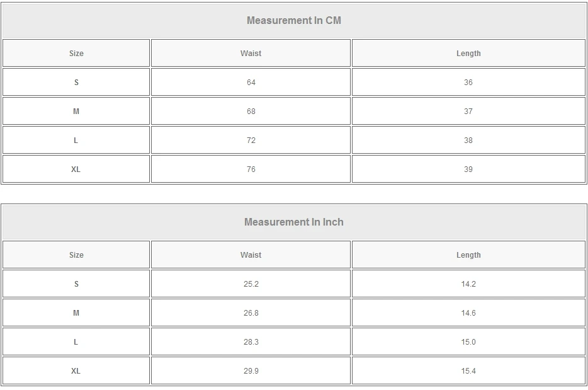Click the inch waist value 25.2
The height and width of the screenshot is (390, 588).
tap(251, 284)
